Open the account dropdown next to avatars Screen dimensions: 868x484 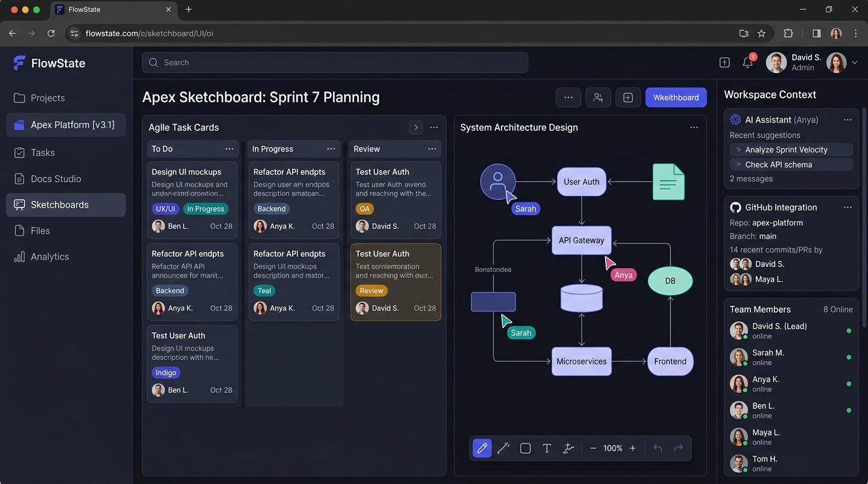(855, 62)
